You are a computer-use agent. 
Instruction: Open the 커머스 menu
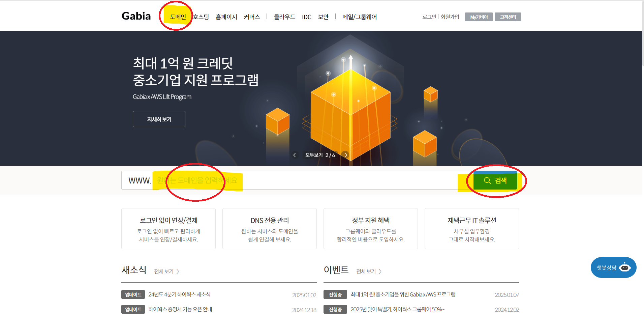[252, 17]
